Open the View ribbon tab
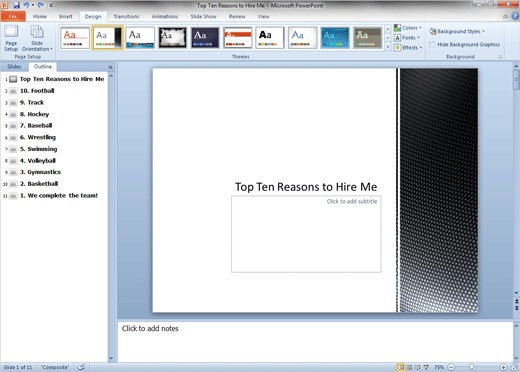520x372 pixels. [263, 16]
